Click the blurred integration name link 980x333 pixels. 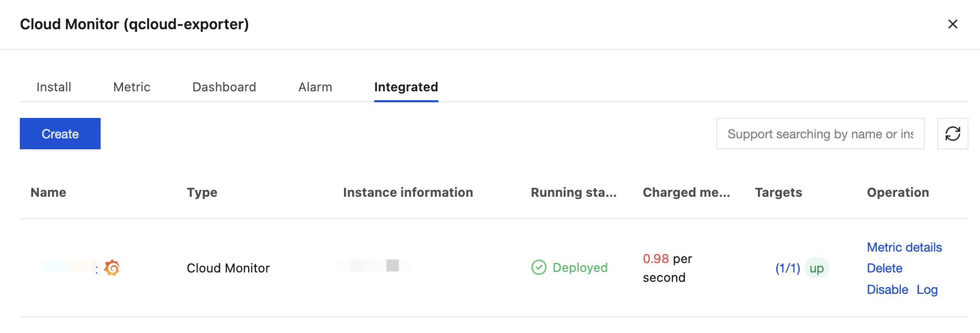pos(70,266)
